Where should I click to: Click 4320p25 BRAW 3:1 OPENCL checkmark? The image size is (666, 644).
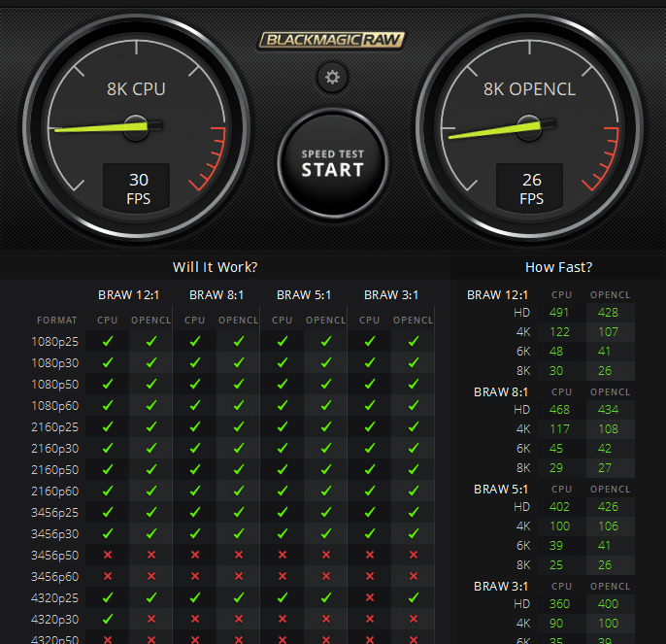(414, 597)
